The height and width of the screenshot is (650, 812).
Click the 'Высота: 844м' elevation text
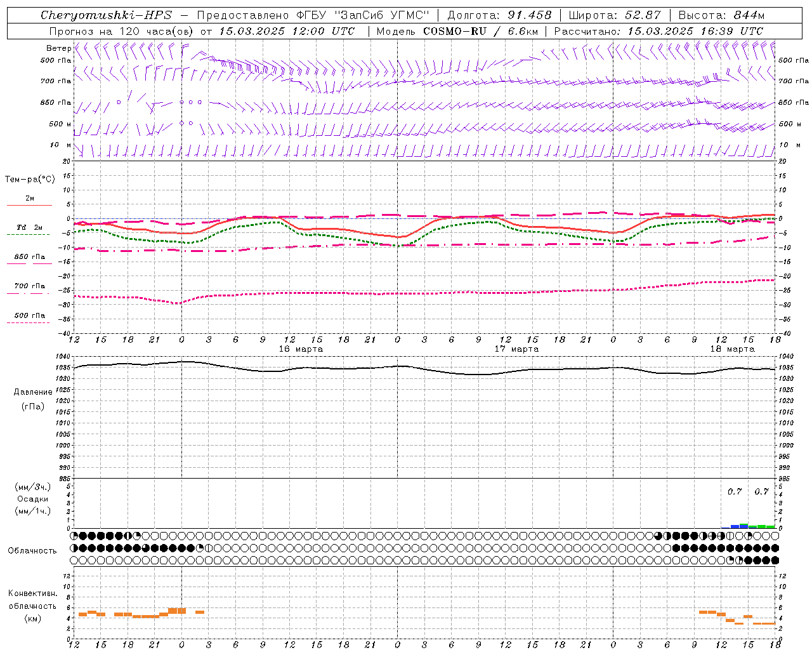721,15
